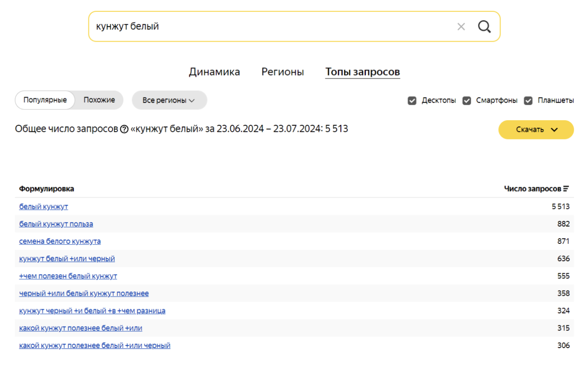Viewport: 588px width, 365px height.
Task: Open the Все регионы dropdown
Action: tap(169, 100)
